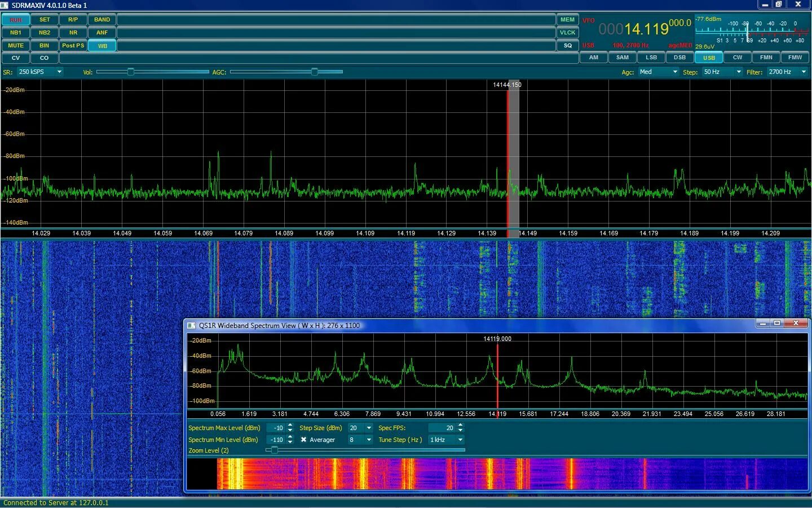This screenshot has width=812, height=508.
Task: Open the Tune Step (Hz) dropdown
Action: coord(446,440)
